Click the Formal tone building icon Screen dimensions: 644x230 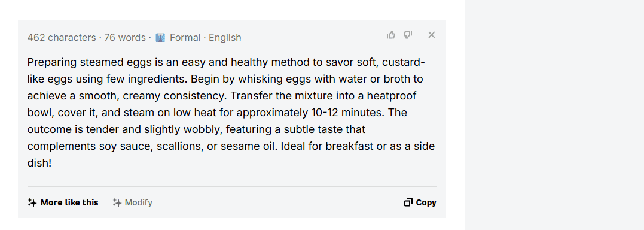tap(160, 38)
